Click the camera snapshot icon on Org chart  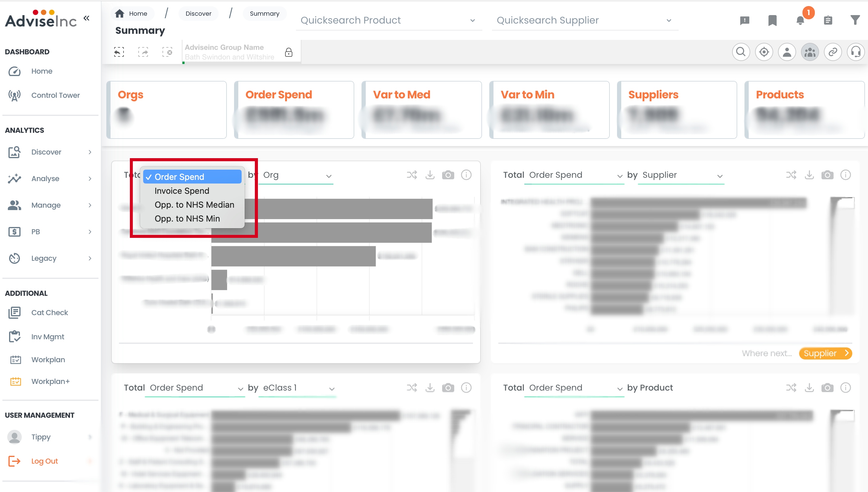coord(448,175)
